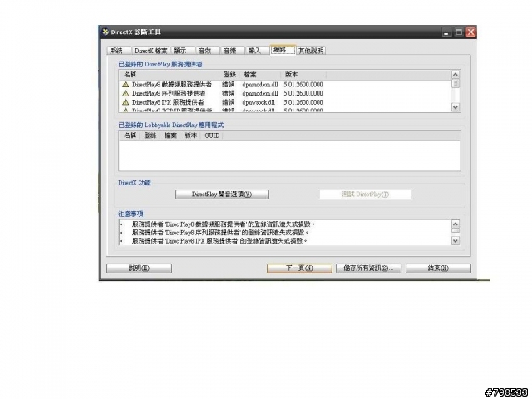
Task: Click dpnwsock.dll in the IPX row
Action: point(259,102)
